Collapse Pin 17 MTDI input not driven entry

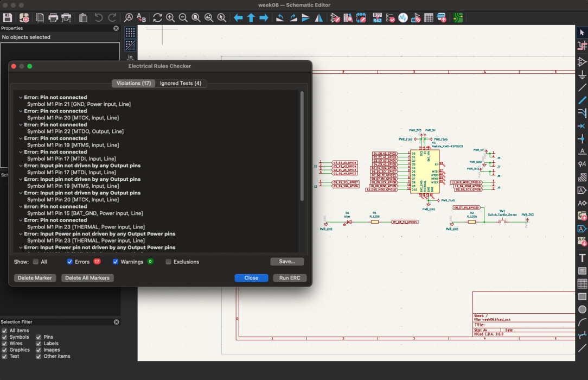21,166
